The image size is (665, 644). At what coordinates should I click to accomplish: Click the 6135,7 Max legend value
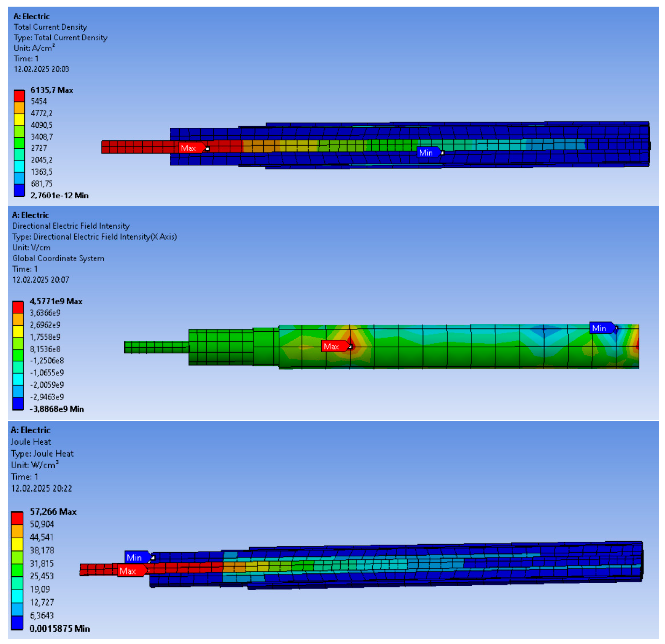(x=52, y=90)
